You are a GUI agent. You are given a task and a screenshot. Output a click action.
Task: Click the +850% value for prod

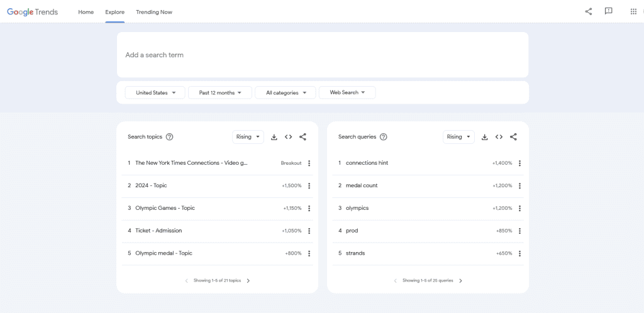tap(504, 231)
